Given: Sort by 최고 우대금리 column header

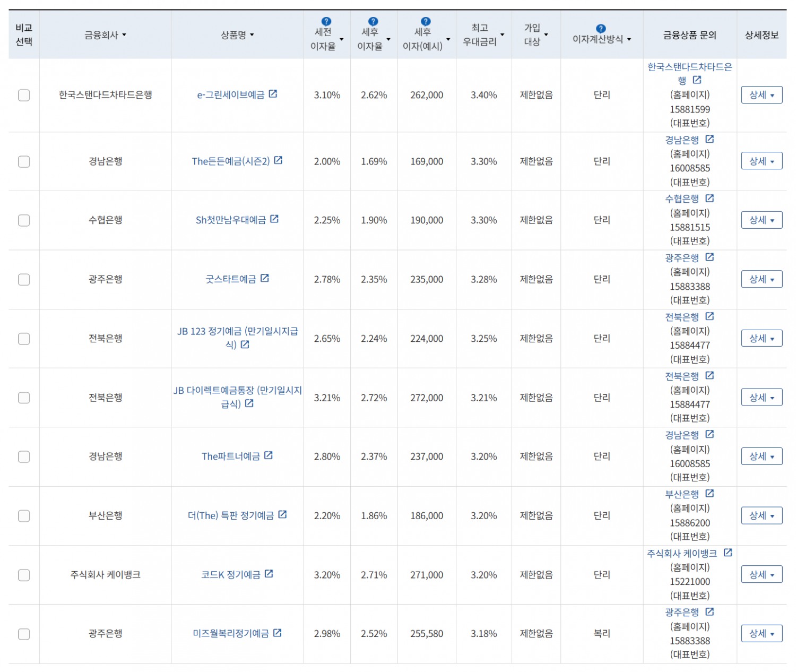Looking at the screenshot, I should pos(483,35).
